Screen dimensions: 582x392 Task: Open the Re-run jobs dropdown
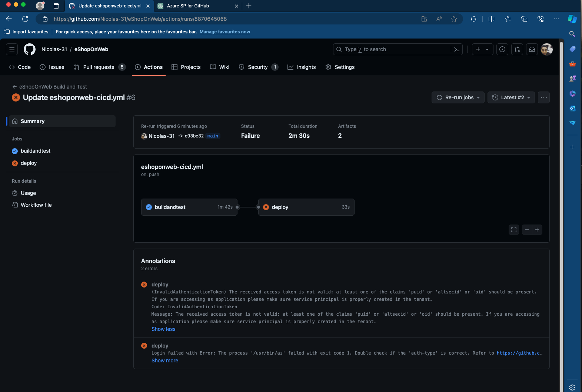coord(458,97)
